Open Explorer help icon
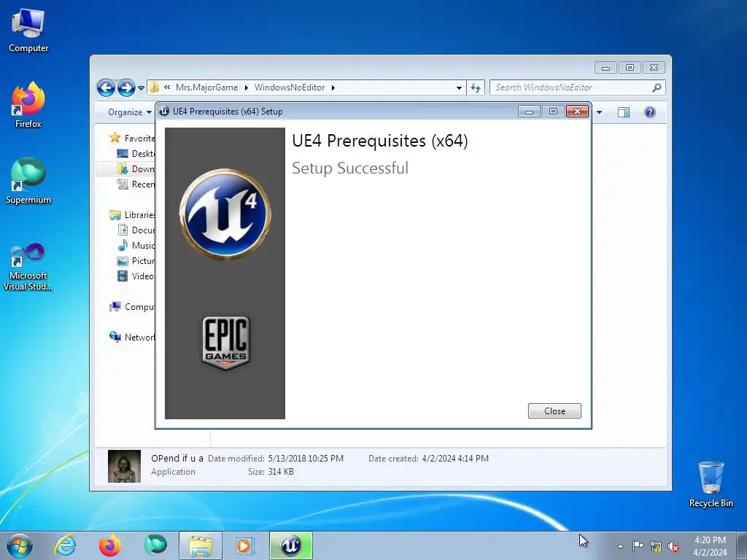Screen dimensions: 747x560 point(650,112)
